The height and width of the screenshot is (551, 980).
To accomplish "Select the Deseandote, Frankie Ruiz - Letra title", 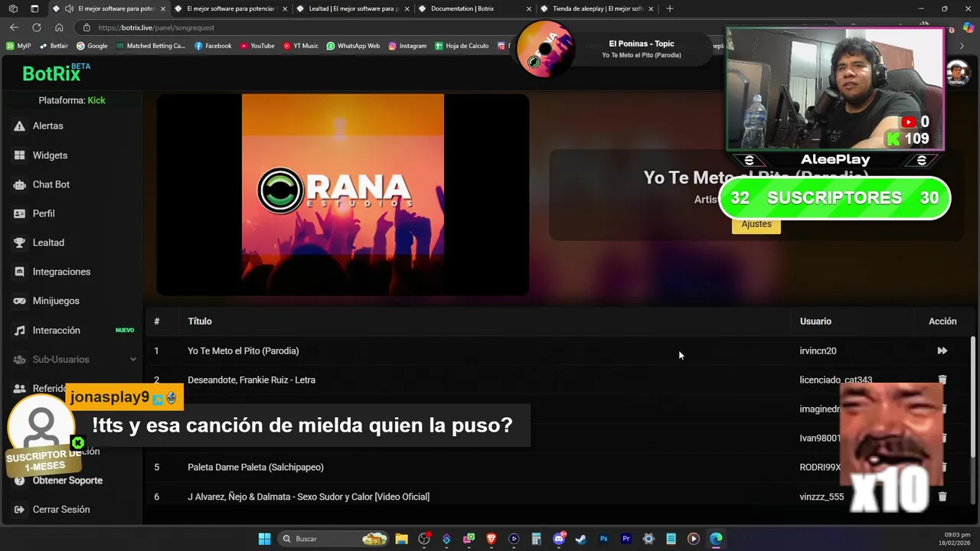I will click(x=251, y=380).
